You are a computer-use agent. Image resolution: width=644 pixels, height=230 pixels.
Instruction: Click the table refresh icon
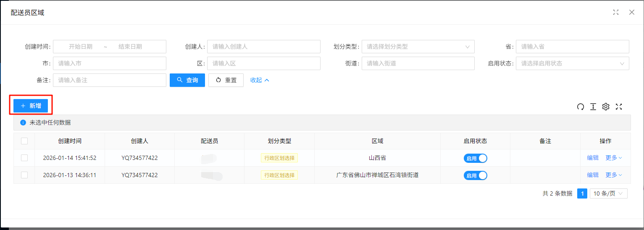pos(580,107)
